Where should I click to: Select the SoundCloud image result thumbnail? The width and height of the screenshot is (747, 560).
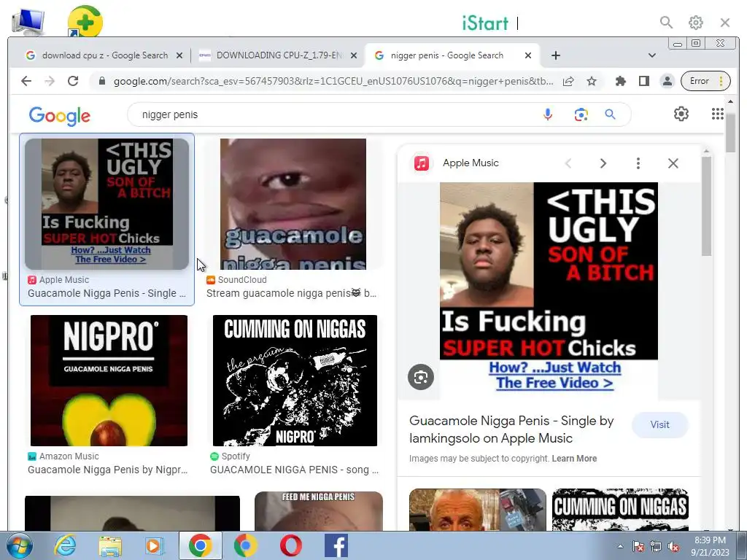[x=293, y=204]
